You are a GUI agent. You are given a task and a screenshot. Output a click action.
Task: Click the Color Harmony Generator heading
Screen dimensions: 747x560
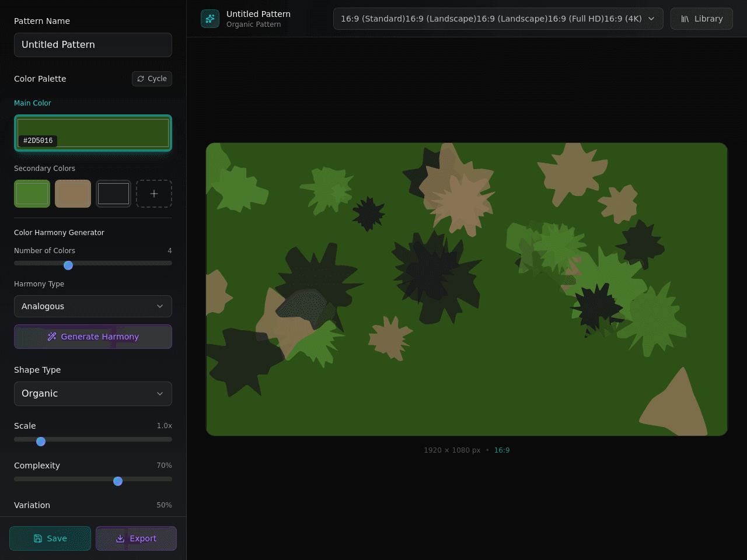pyautogui.click(x=59, y=233)
